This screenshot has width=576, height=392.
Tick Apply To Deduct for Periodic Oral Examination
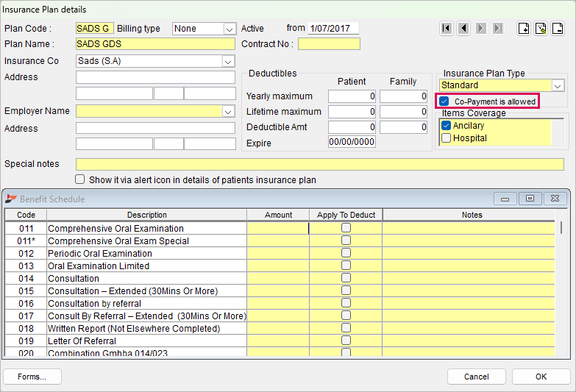pos(346,253)
